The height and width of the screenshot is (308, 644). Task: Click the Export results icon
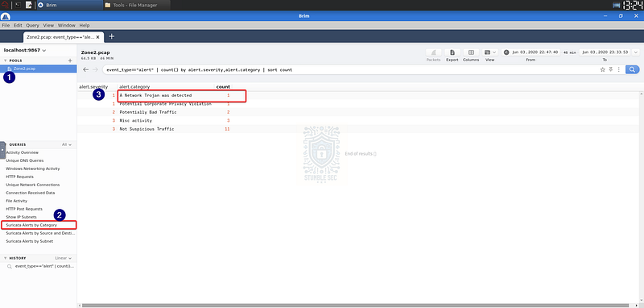pyautogui.click(x=452, y=52)
